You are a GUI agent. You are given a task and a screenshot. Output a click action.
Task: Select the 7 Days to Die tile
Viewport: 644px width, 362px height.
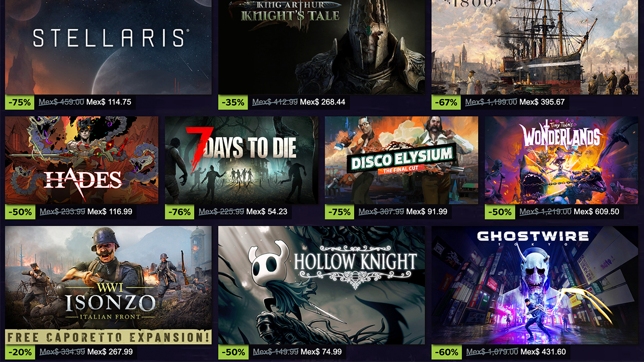pyautogui.click(x=242, y=160)
